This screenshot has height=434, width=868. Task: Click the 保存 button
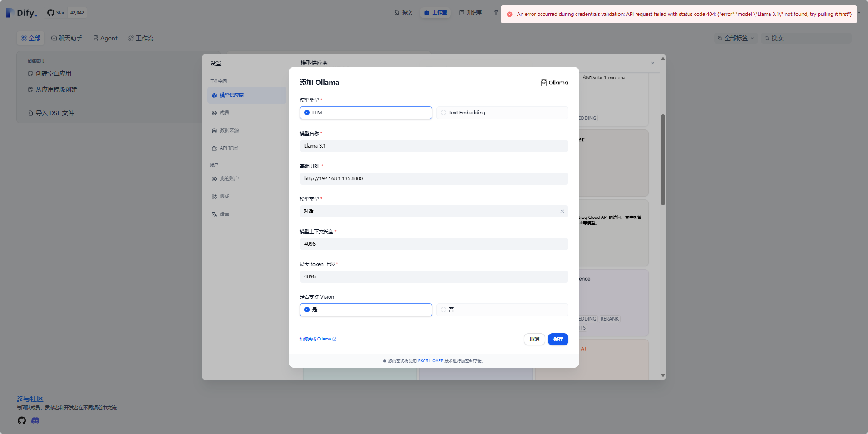click(558, 339)
